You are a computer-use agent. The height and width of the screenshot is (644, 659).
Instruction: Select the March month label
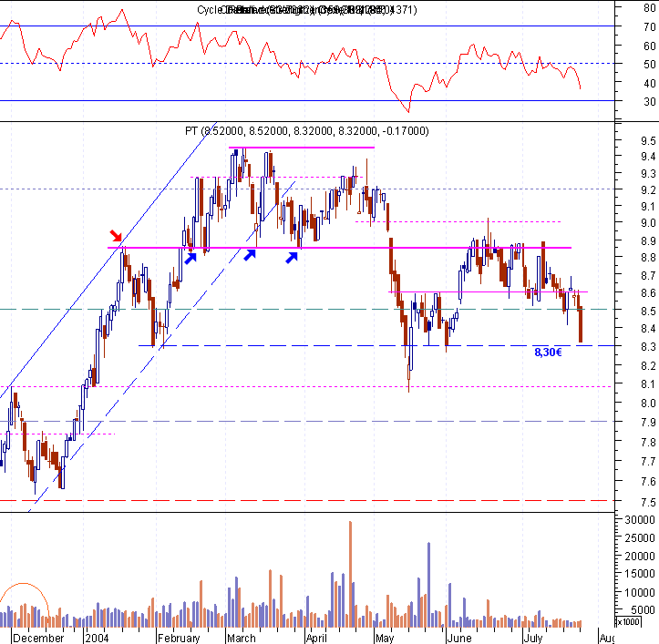click(242, 639)
